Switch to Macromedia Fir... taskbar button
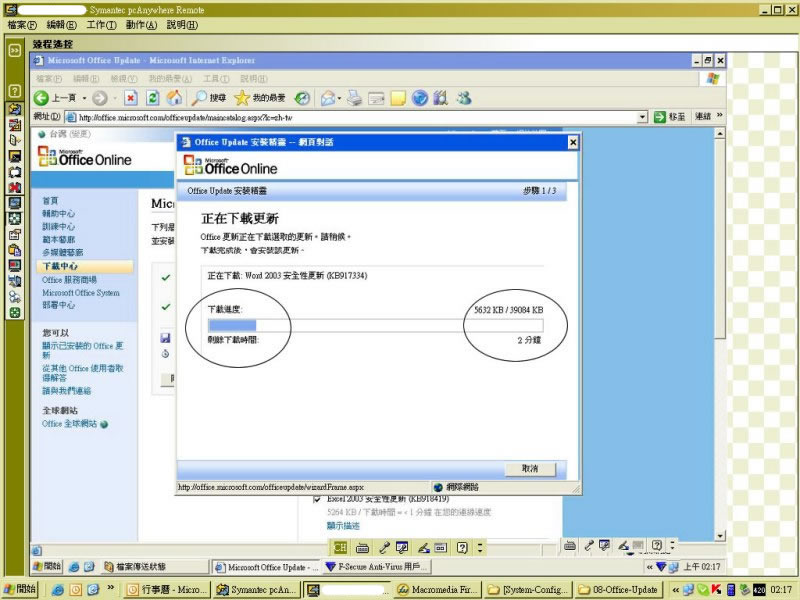This screenshot has width=800, height=600. (437, 590)
